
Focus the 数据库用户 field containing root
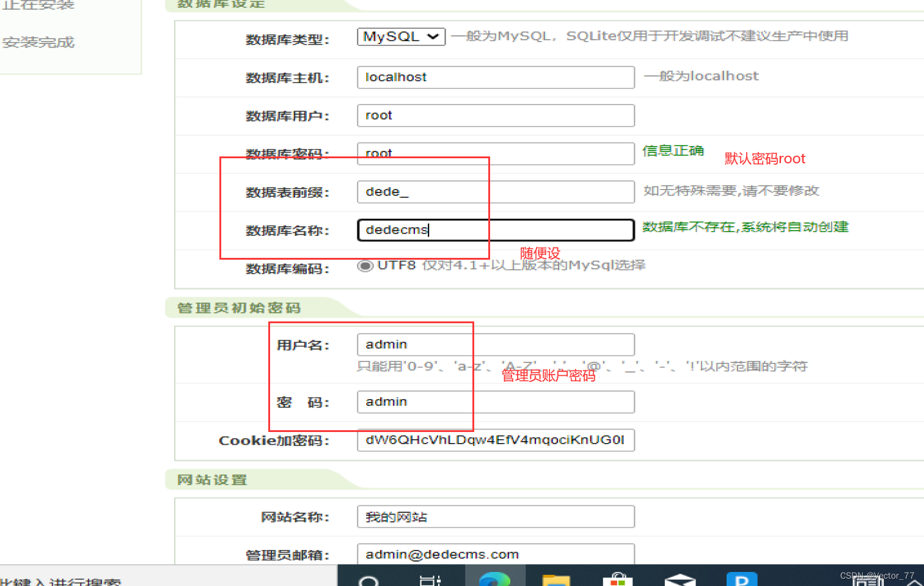tap(496, 115)
